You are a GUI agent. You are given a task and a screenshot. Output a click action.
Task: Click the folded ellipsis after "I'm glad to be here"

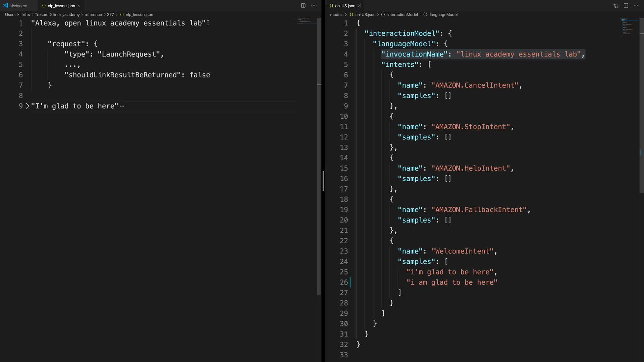pos(122,106)
